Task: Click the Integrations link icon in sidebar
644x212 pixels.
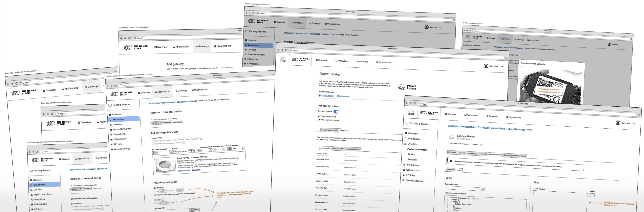Action: click(412, 165)
